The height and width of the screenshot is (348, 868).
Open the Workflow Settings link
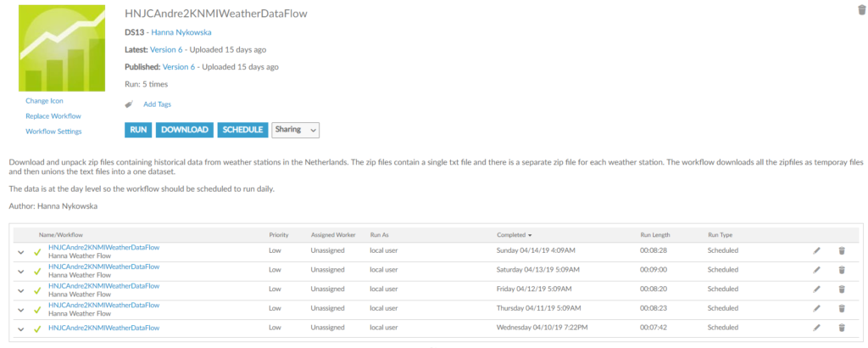click(53, 132)
